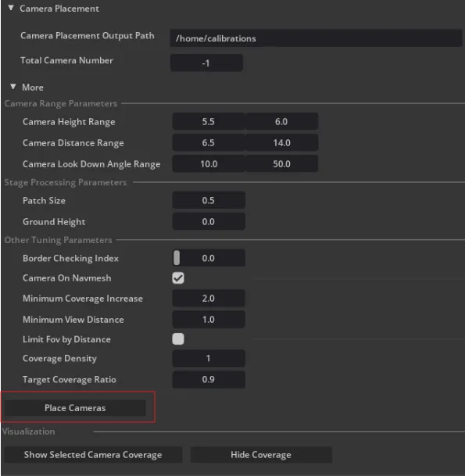Select Look Down Angle maximum 50.0
Image resolution: width=465 pixels, height=476 pixels.
point(281,164)
